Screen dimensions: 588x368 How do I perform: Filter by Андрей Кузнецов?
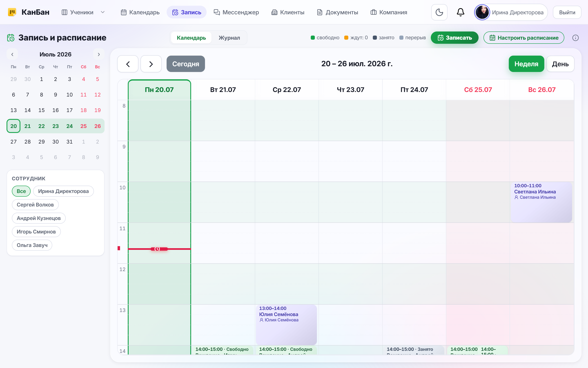(39, 218)
